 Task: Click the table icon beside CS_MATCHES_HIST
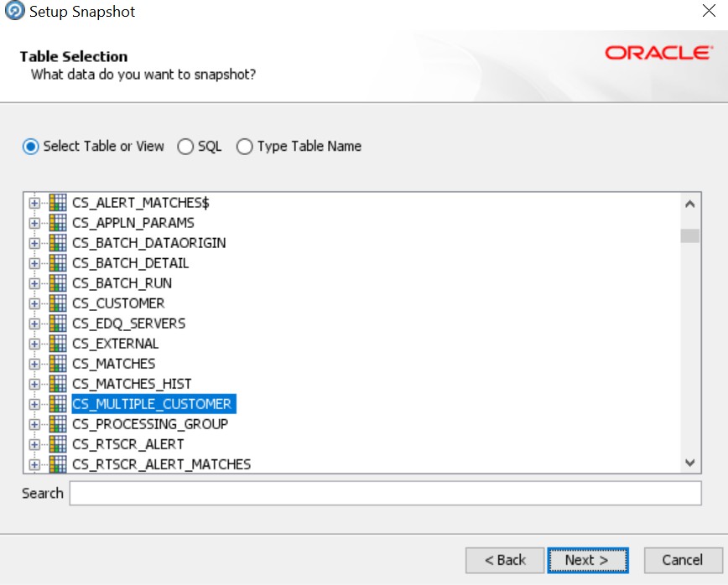pos(58,384)
